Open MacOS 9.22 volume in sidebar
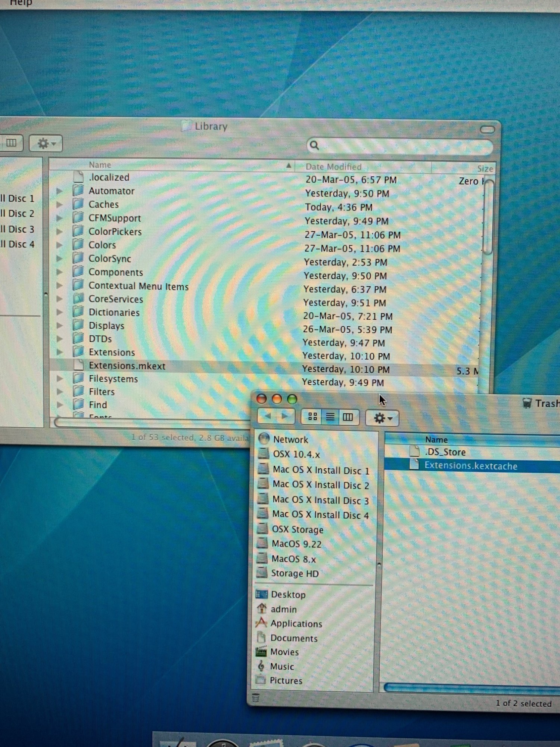Screen dimensions: 560x747 tap(289, 544)
